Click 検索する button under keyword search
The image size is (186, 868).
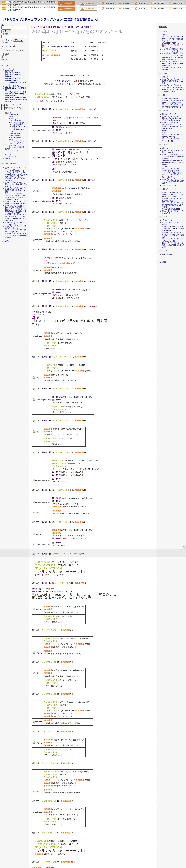click(x=6, y=31)
